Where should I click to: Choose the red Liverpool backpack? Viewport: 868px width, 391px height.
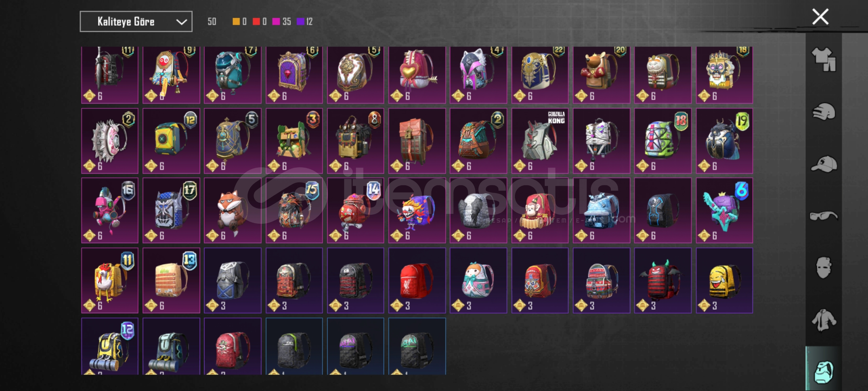pyautogui.click(x=417, y=281)
